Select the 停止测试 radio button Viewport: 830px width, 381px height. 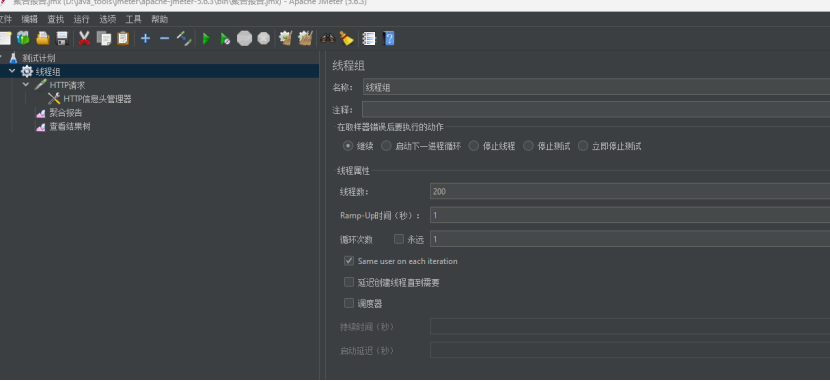click(528, 146)
